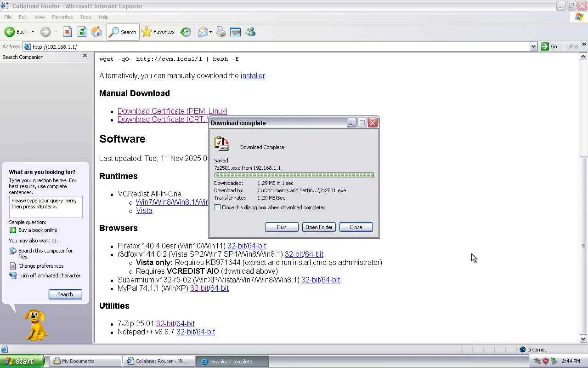
Task: Click the Vista VCRedist link
Action: coord(144,210)
